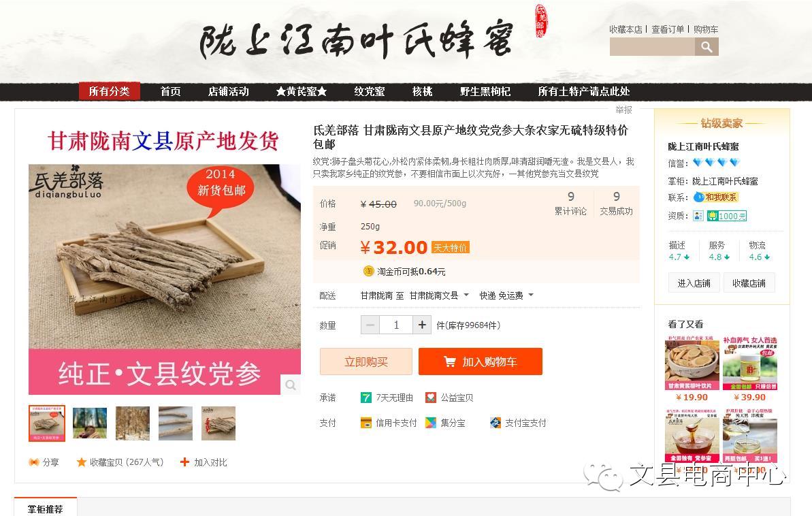The height and width of the screenshot is (516, 812).
Task: Click the 信用卡支付 card icon
Action: (366, 423)
